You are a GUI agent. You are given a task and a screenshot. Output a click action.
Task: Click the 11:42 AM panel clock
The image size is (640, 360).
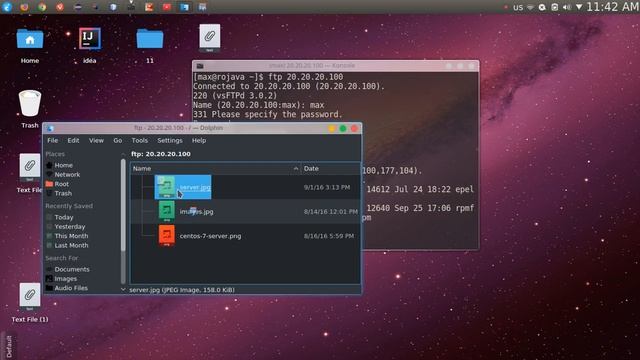coord(613,7)
